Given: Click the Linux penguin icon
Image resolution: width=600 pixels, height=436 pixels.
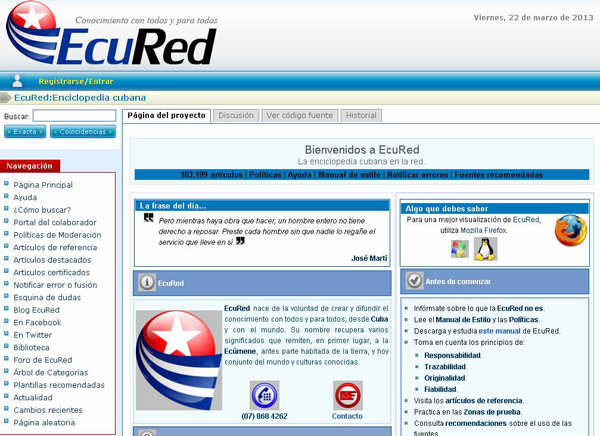Looking at the screenshot, I should (486, 249).
